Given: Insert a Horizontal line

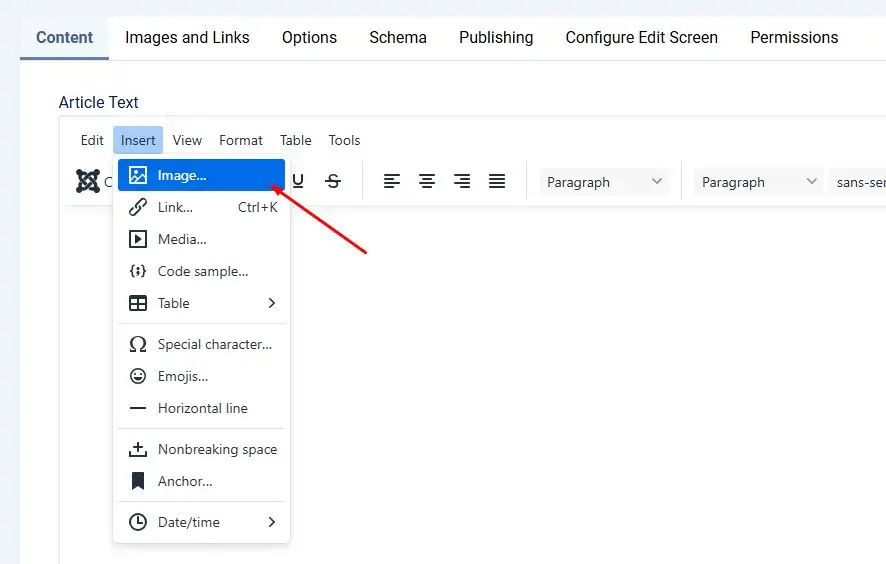Looking at the screenshot, I should tap(201, 408).
